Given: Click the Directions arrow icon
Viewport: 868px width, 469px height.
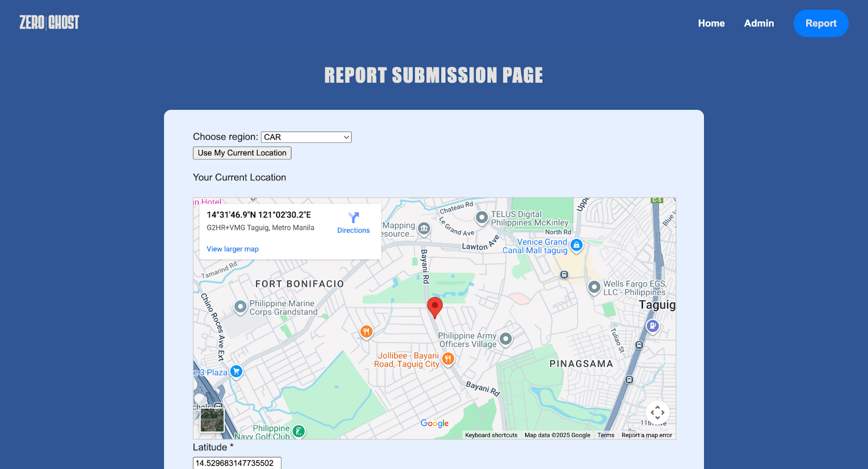Looking at the screenshot, I should click(354, 218).
